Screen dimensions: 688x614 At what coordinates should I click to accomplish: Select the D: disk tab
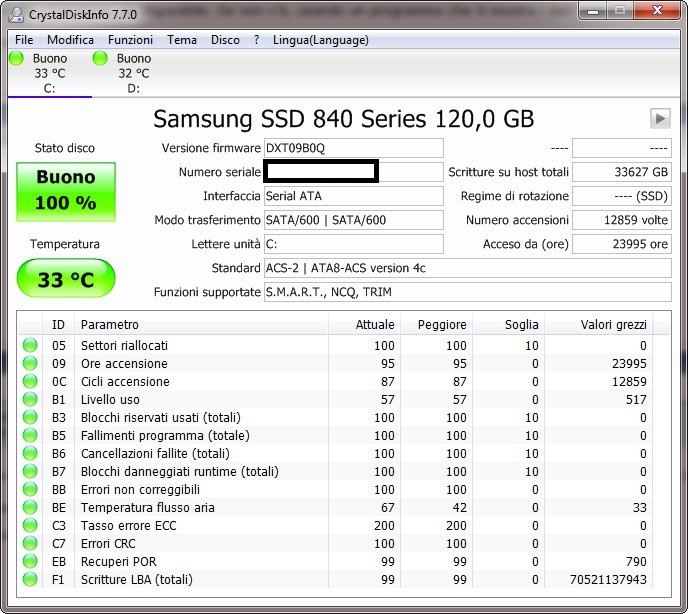click(x=133, y=73)
